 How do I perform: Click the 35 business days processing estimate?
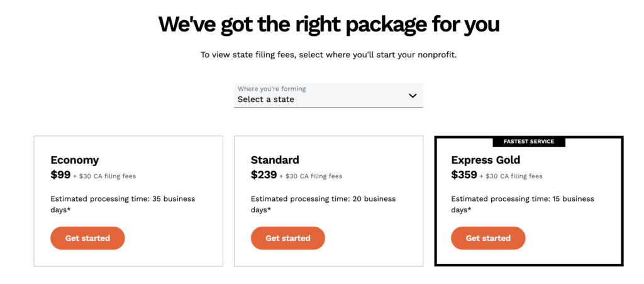pos(123,203)
